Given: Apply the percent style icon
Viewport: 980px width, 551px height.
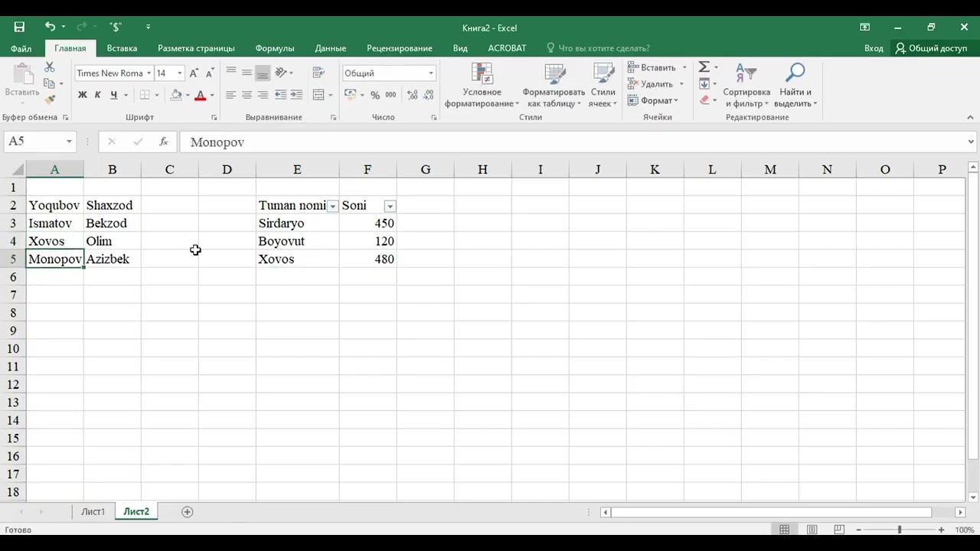Looking at the screenshot, I should (375, 95).
